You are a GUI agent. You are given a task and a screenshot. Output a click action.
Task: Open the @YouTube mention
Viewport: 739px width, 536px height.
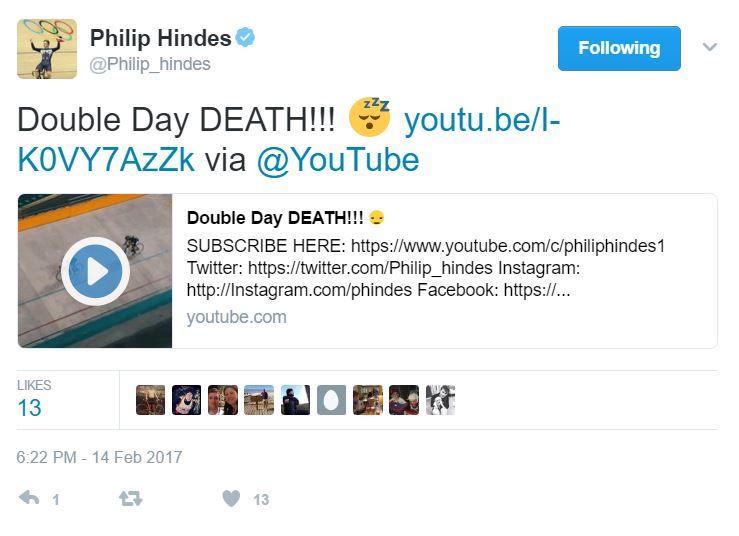click(x=338, y=160)
